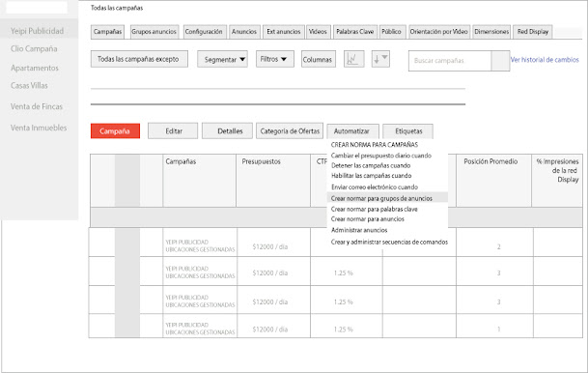Choose Crear y administrar secuencias de comandos

389,242
